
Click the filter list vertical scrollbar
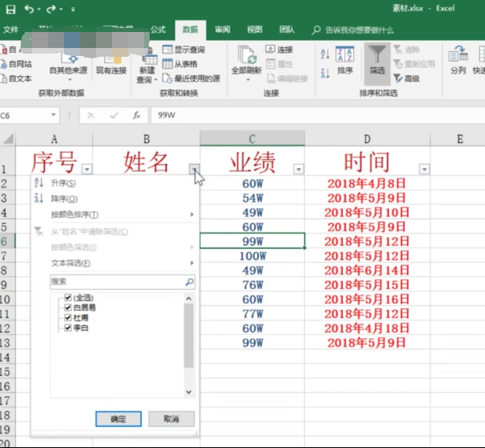(189, 336)
